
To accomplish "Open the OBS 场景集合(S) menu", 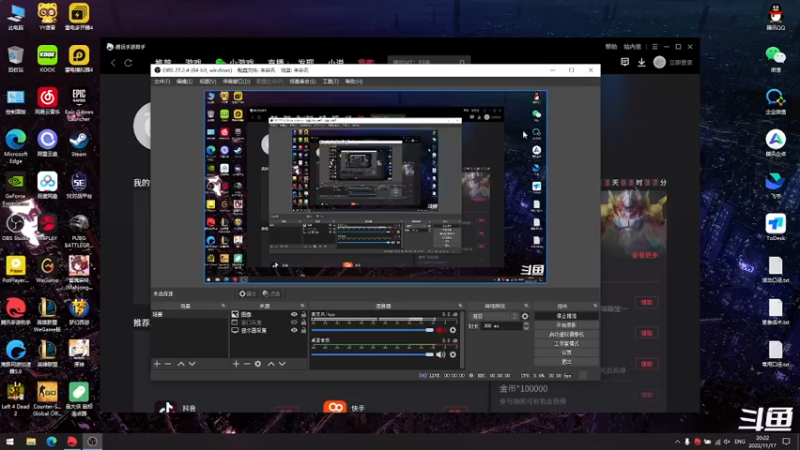I will tap(303, 82).
